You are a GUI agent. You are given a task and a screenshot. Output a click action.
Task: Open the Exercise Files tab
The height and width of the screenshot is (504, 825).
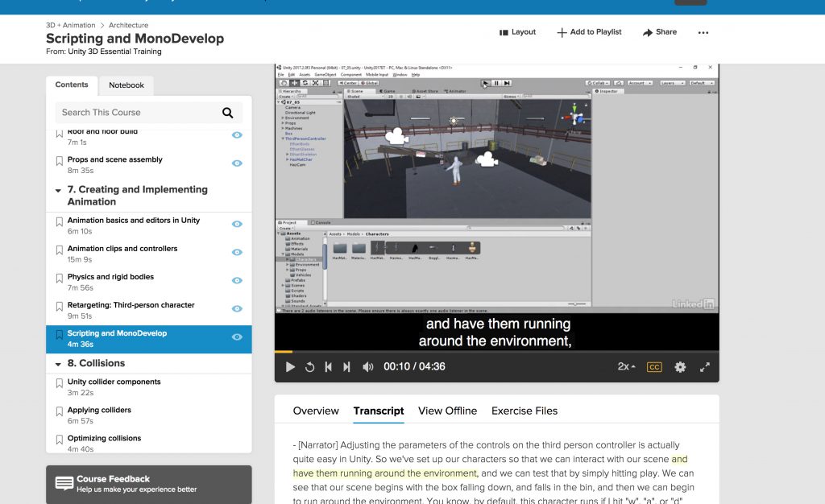point(524,411)
